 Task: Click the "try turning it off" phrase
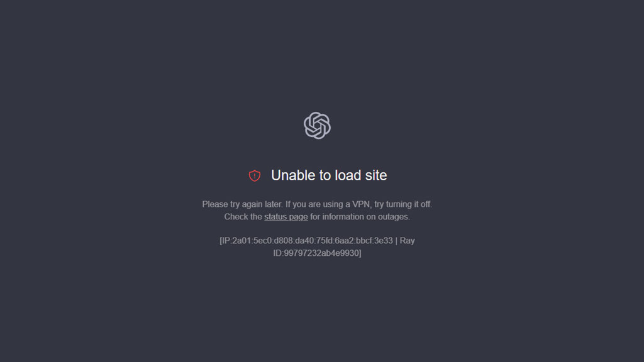(402, 204)
